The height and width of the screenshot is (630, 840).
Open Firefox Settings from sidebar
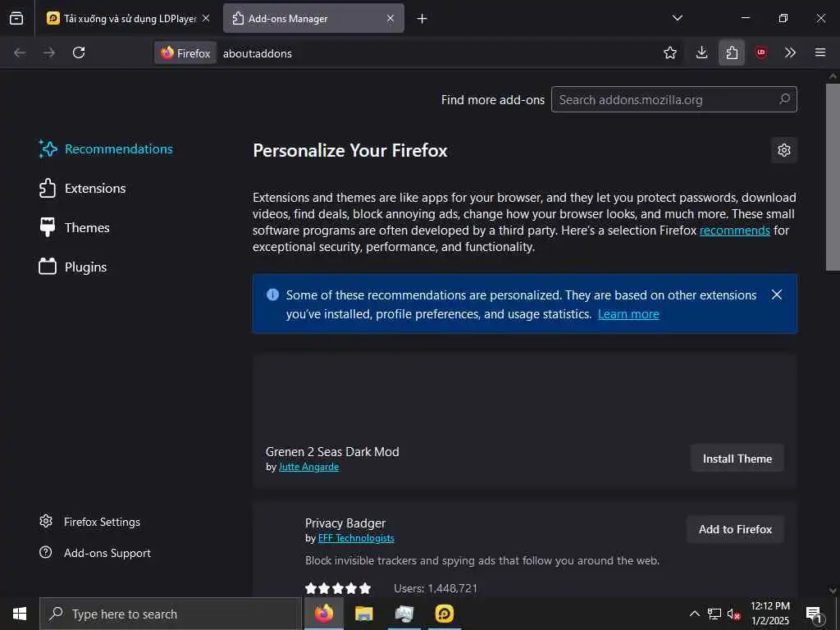pyautogui.click(x=90, y=522)
